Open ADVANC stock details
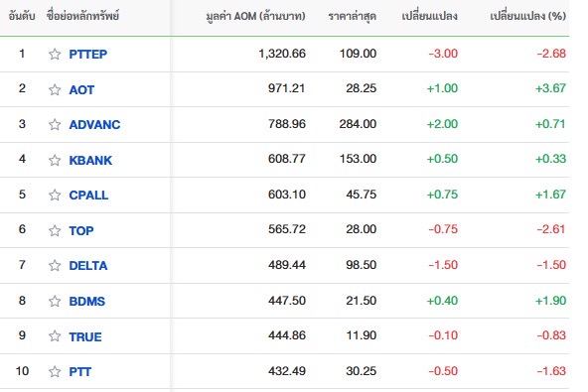 (94, 124)
